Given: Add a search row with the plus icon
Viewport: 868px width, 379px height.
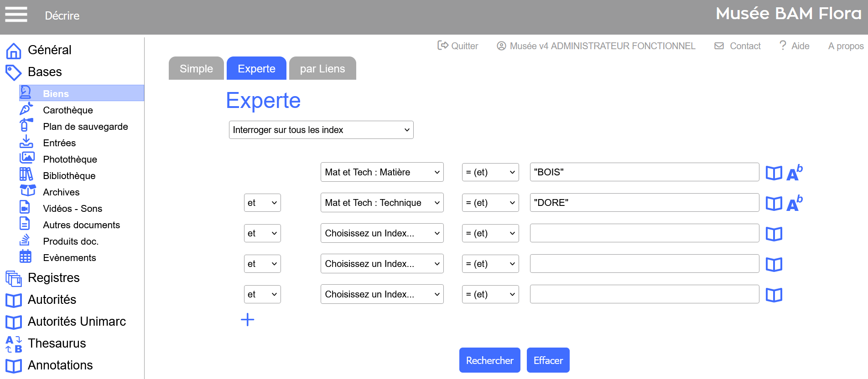Looking at the screenshot, I should click(x=247, y=320).
